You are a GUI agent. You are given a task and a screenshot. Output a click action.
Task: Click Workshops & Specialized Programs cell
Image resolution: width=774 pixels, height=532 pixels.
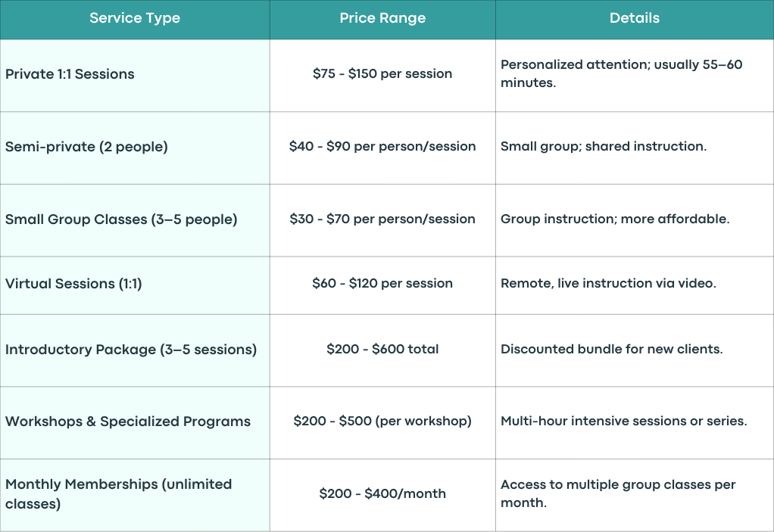(135, 423)
